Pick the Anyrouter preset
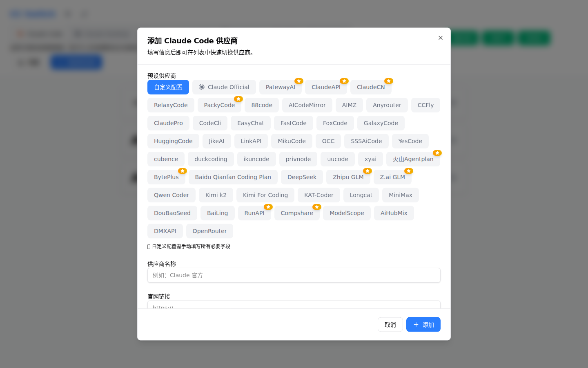This screenshot has width=588, height=368. point(387,105)
